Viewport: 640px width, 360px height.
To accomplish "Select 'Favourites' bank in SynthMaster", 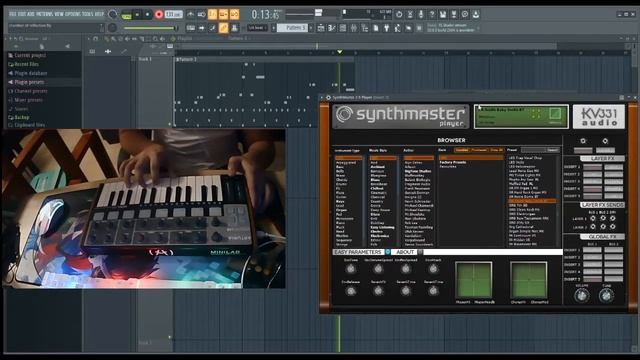I will pos(448,167).
